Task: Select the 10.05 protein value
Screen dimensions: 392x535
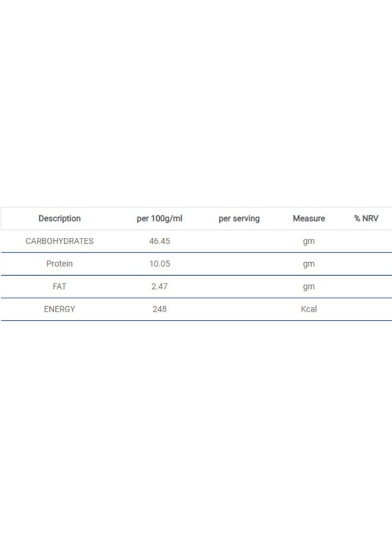Action: (159, 264)
